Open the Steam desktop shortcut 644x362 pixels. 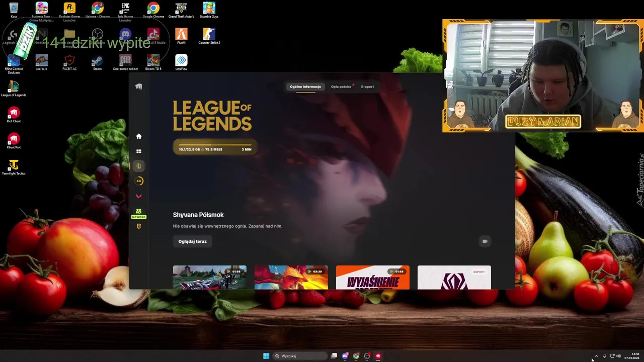coord(98,62)
